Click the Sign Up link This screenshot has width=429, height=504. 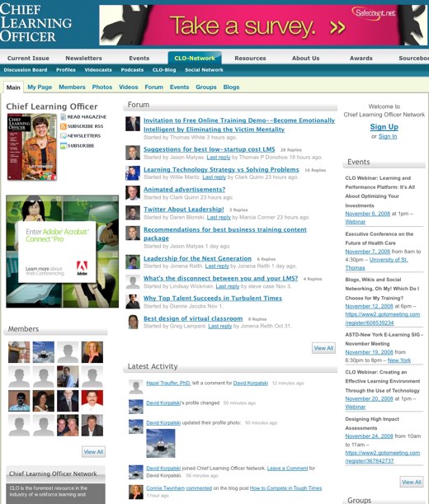click(x=384, y=127)
